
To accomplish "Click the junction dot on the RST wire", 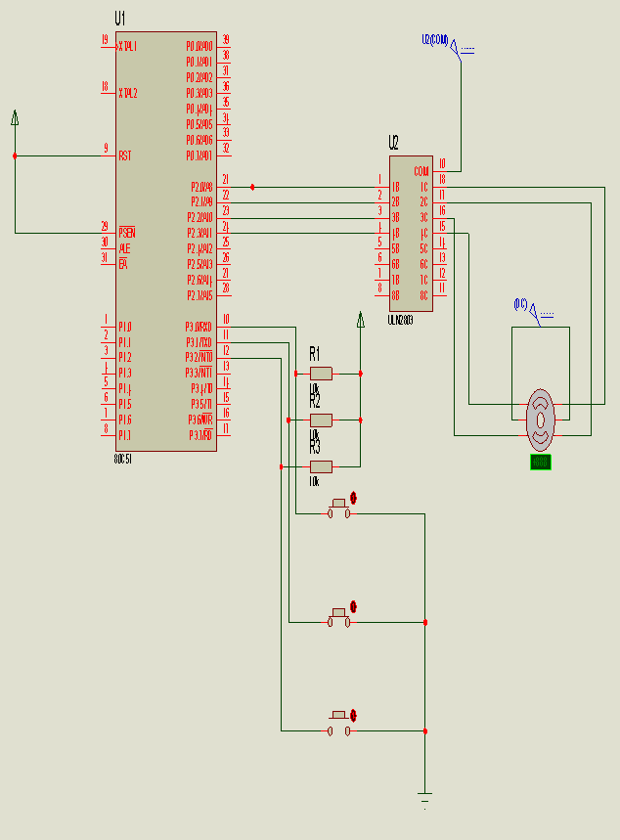I will [15, 155].
